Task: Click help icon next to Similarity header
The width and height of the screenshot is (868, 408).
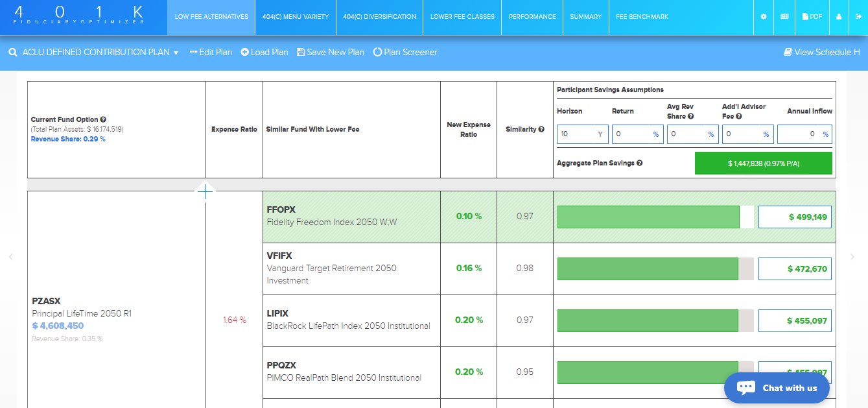Action: pos(541,130)
